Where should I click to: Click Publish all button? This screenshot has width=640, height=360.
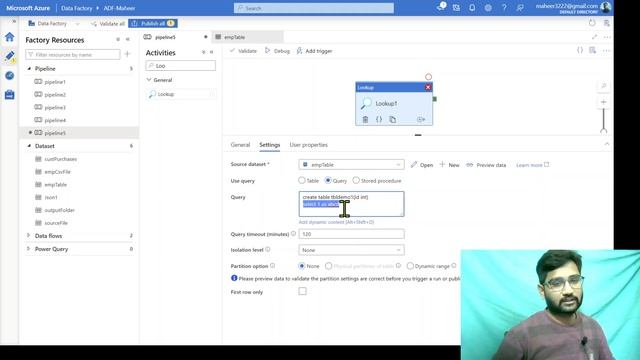[153, 24]
